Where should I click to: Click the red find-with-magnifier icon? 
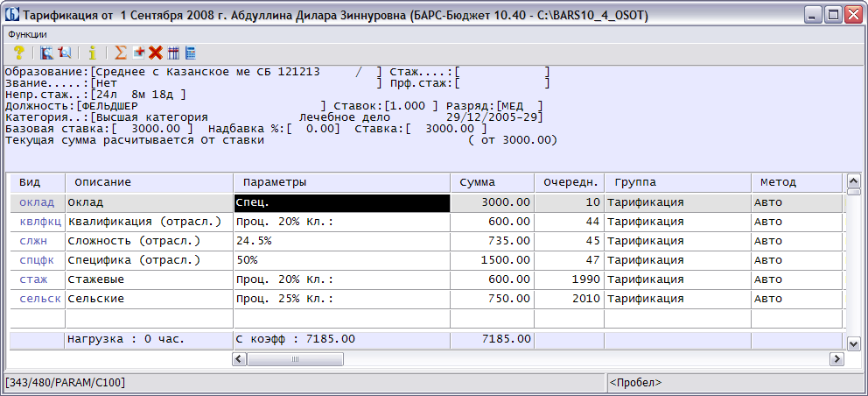(64, 53)
